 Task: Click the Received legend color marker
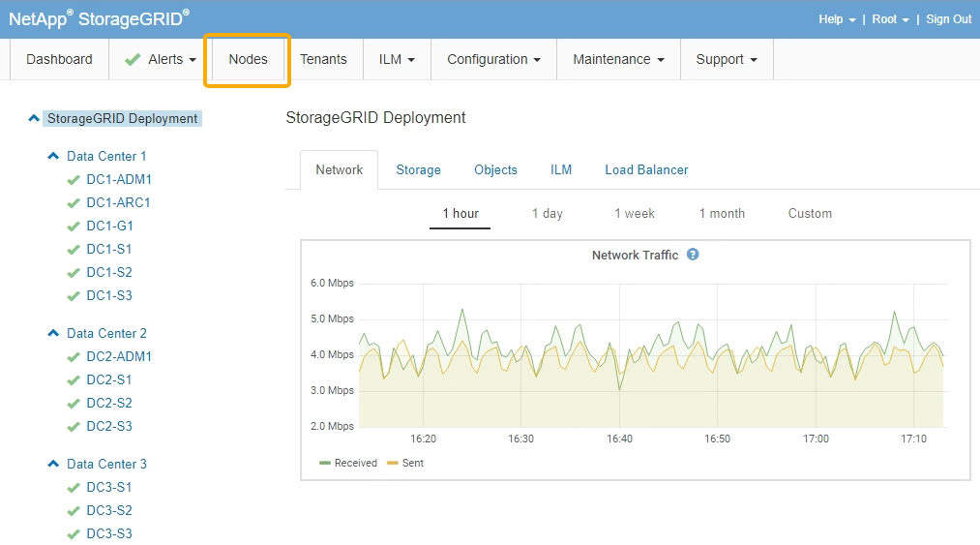(x=325, y=464)
